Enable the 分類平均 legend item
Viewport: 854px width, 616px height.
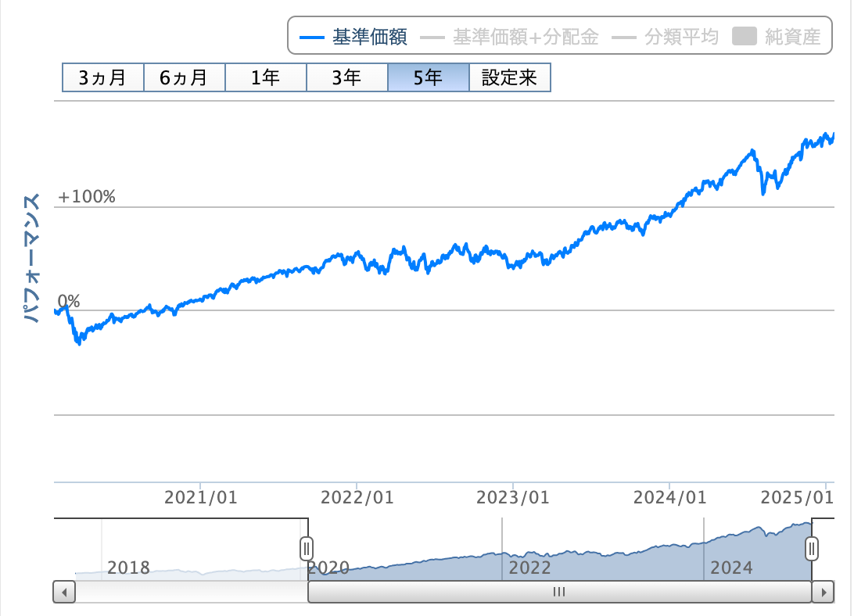pyautogui.click(x=665, y=37)
